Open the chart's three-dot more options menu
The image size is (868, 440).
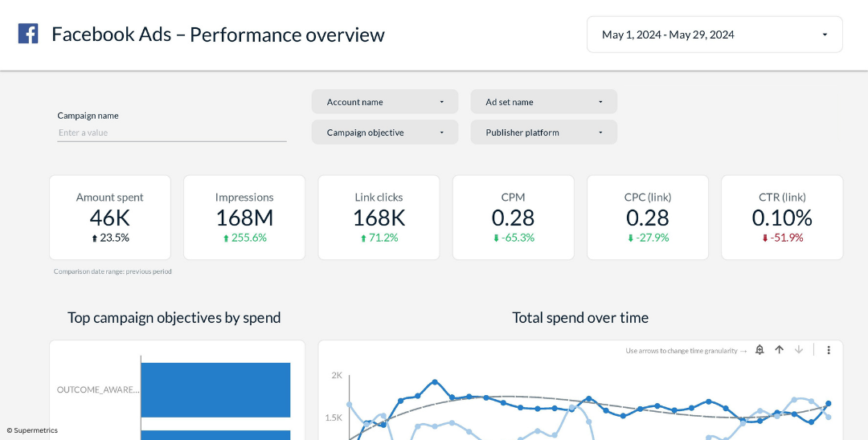pyautogui.click(x=829, y=350)
